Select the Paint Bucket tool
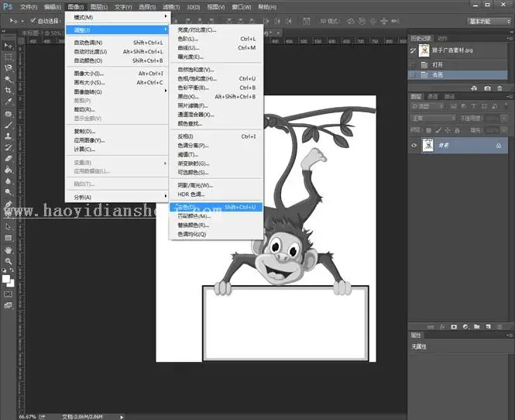 pos(9,170)
